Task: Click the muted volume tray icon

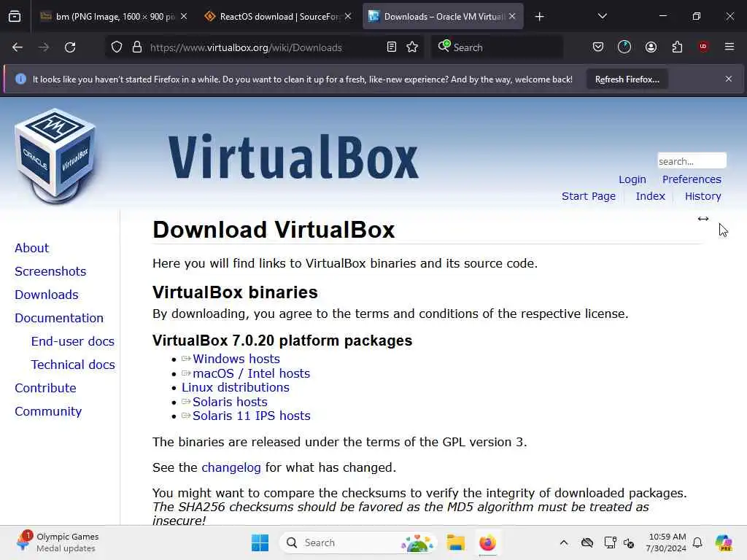Action: tap(629, 542)
